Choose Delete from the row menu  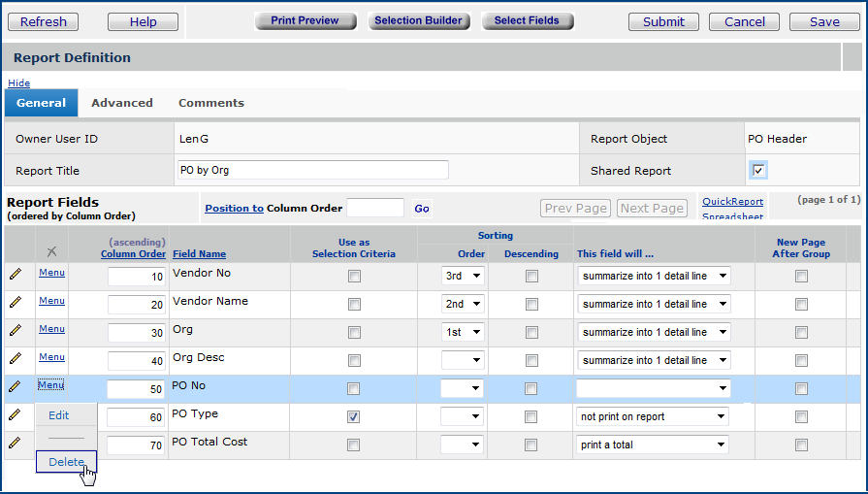coord(66,462)
